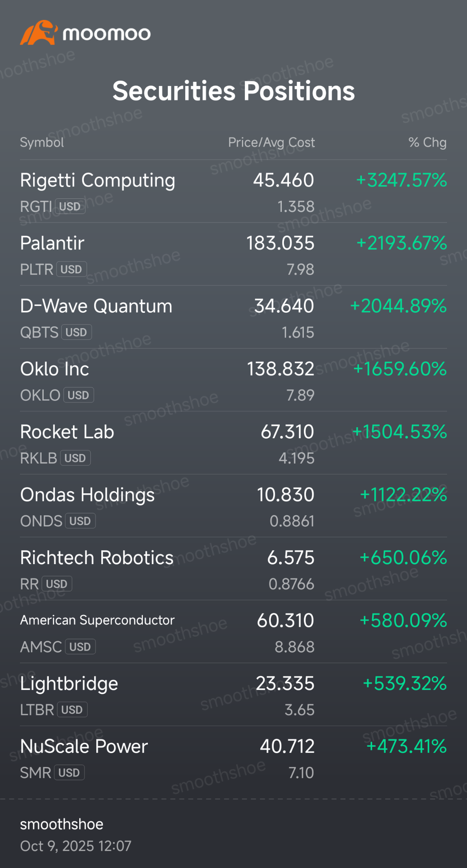Sort by the % Chg column header
The height and width of the screenshot is (868, 467).
click(428, 142)
